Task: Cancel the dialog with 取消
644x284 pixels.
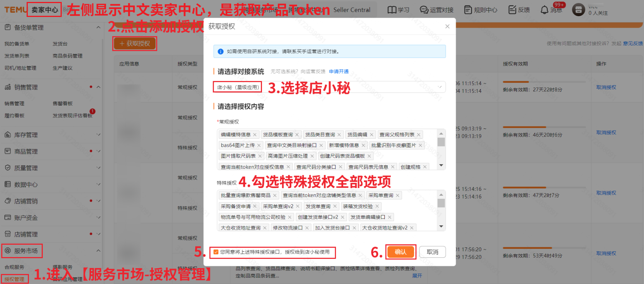Action: (x=433, y=252)
